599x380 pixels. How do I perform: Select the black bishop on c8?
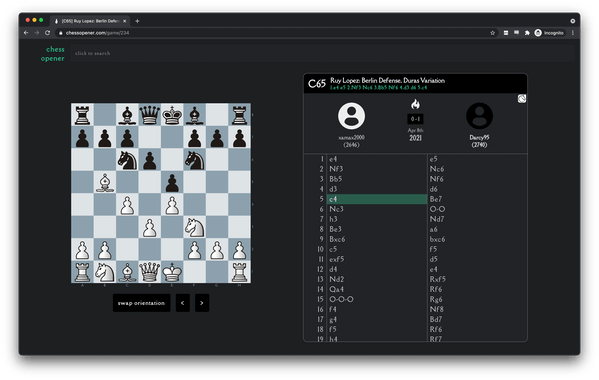[x=127, y=115]
